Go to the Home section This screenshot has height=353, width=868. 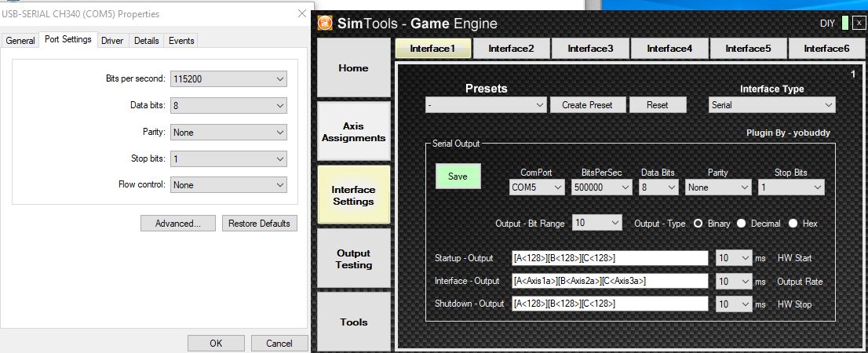click(x=354, y=67)
